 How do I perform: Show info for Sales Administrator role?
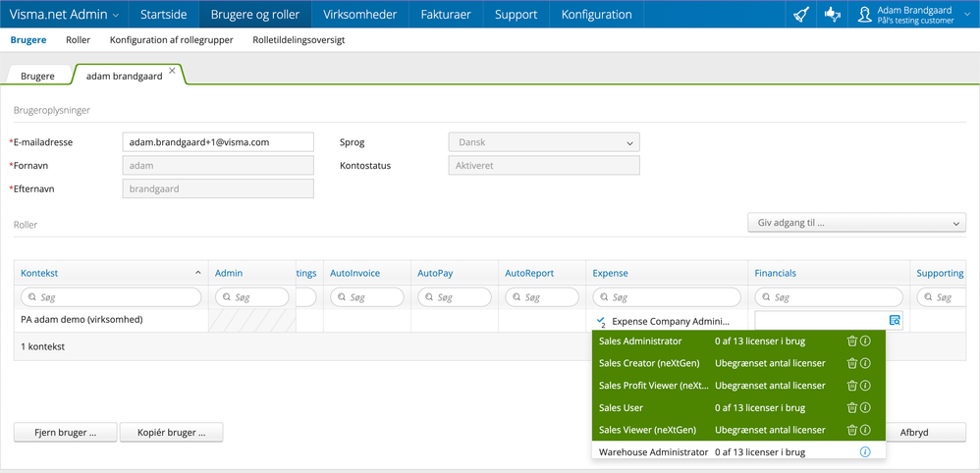pos(865,342)
